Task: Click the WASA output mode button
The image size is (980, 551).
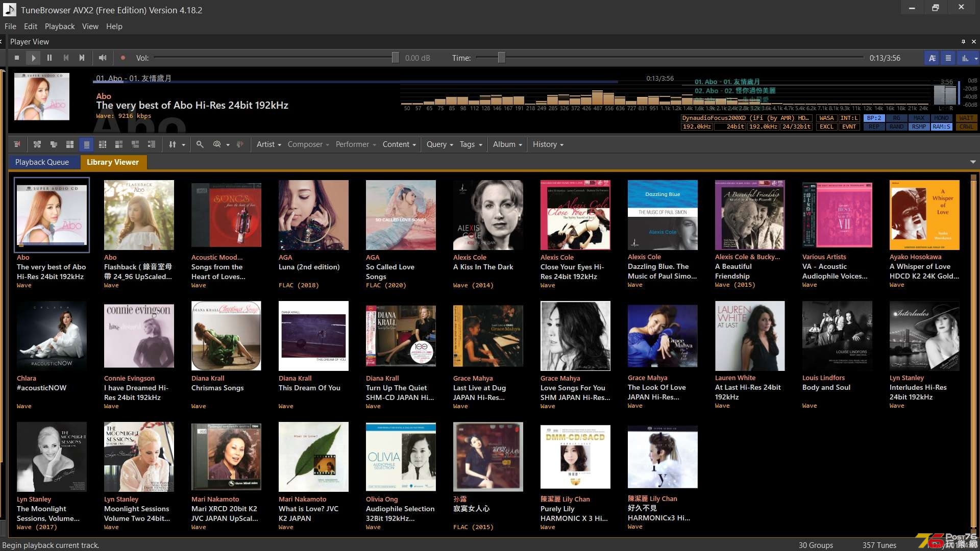Action: pos(826,118)
